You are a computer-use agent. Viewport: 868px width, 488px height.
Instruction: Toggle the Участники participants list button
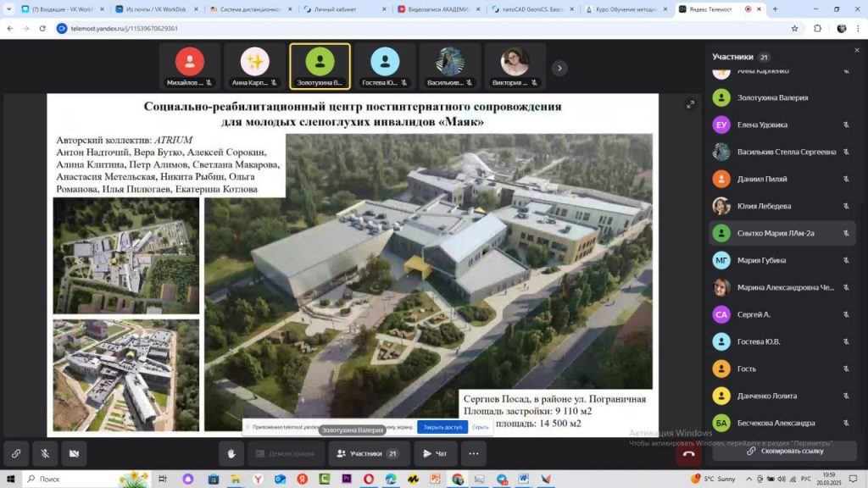coord(367,454)
